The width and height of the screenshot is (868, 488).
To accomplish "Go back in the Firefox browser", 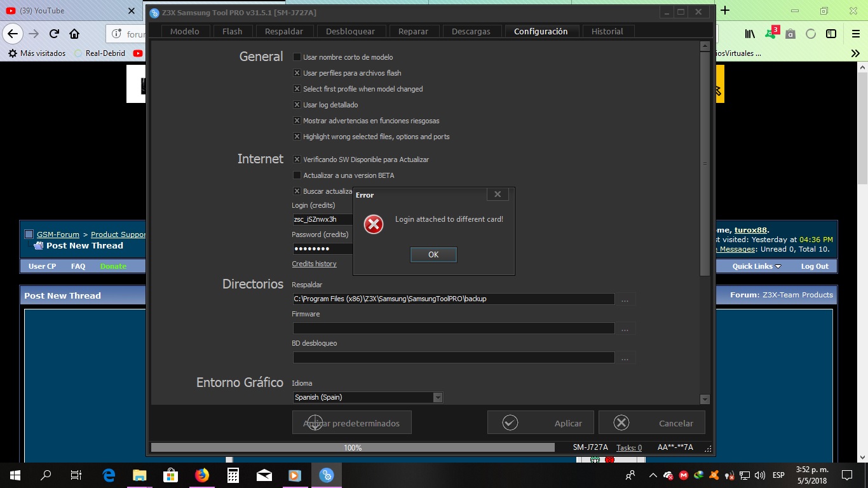I will tap(13, 34).
